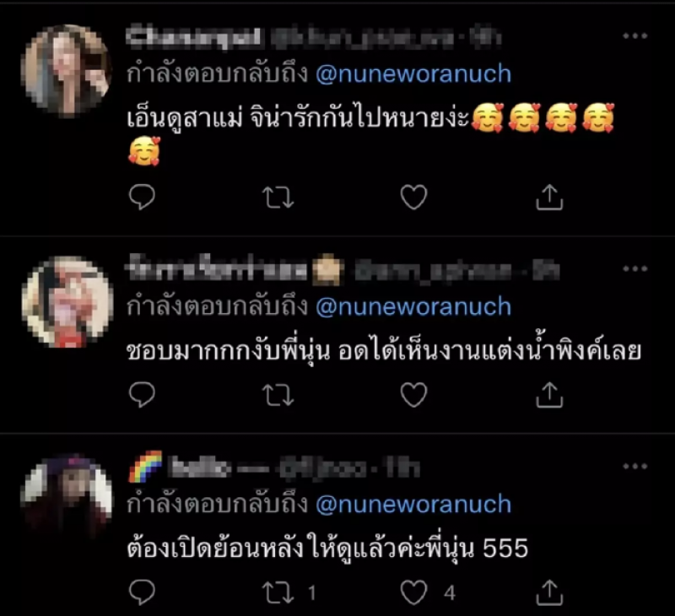
Task: View the first tweet author's profile picture
Action: click(67, 69)
